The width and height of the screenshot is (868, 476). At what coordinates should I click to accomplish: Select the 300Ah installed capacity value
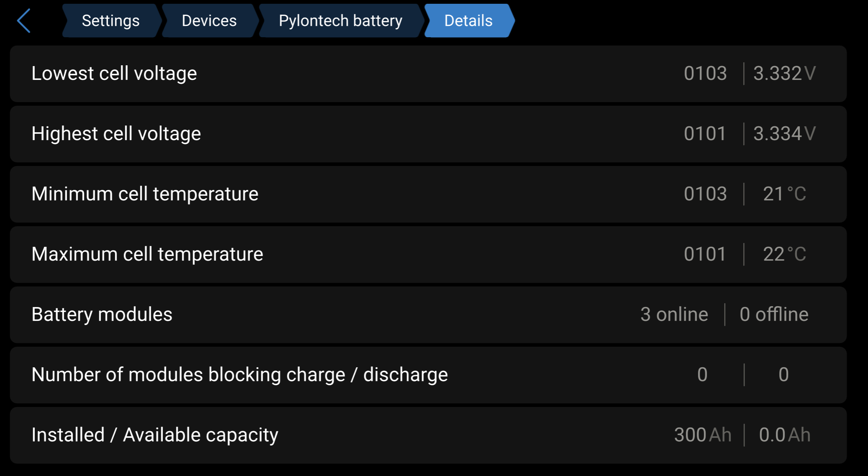coord(703,435)
